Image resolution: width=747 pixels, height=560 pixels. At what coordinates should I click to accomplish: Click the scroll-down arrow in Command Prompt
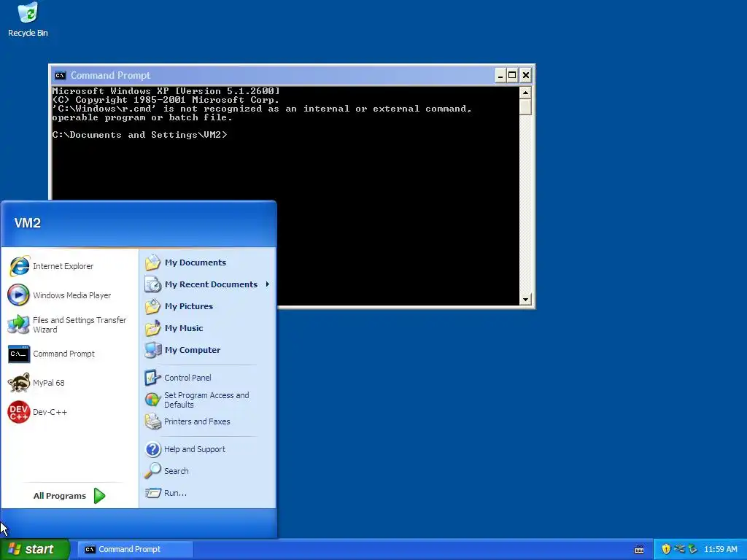525,300
